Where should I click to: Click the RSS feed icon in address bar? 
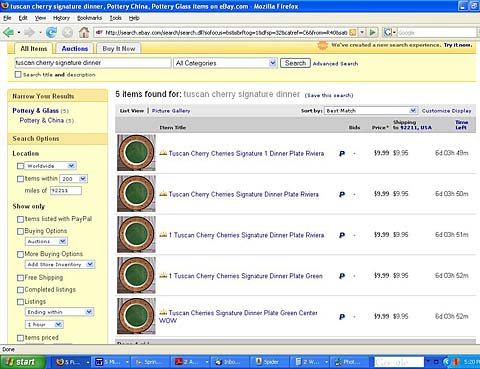coord(352,32)
